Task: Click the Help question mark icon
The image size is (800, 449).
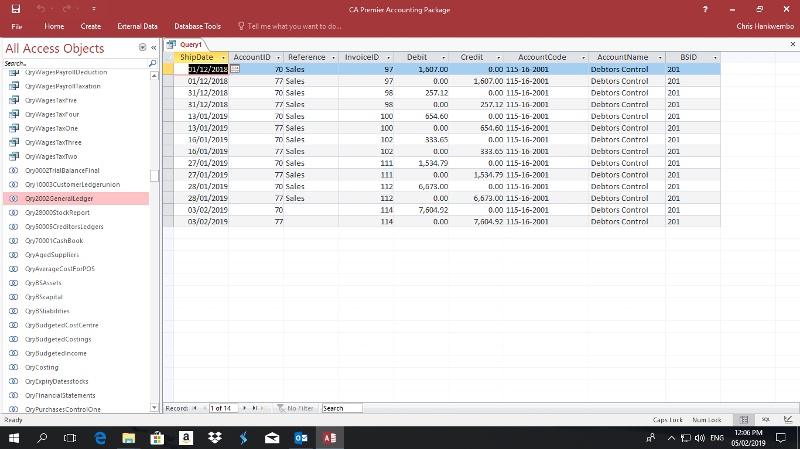Action: (x=705, y=9)
